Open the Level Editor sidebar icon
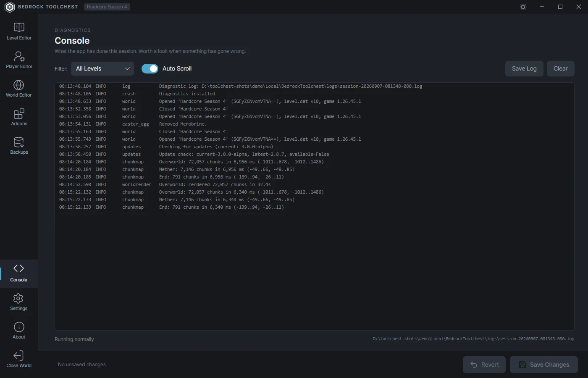588x378 pixels. point(19,27)
